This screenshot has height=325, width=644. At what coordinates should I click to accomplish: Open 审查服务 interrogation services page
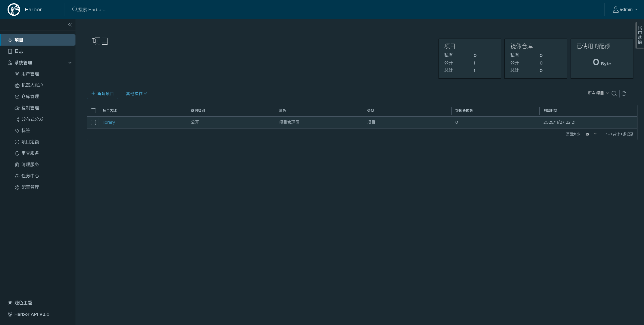(x=30, y=153)
